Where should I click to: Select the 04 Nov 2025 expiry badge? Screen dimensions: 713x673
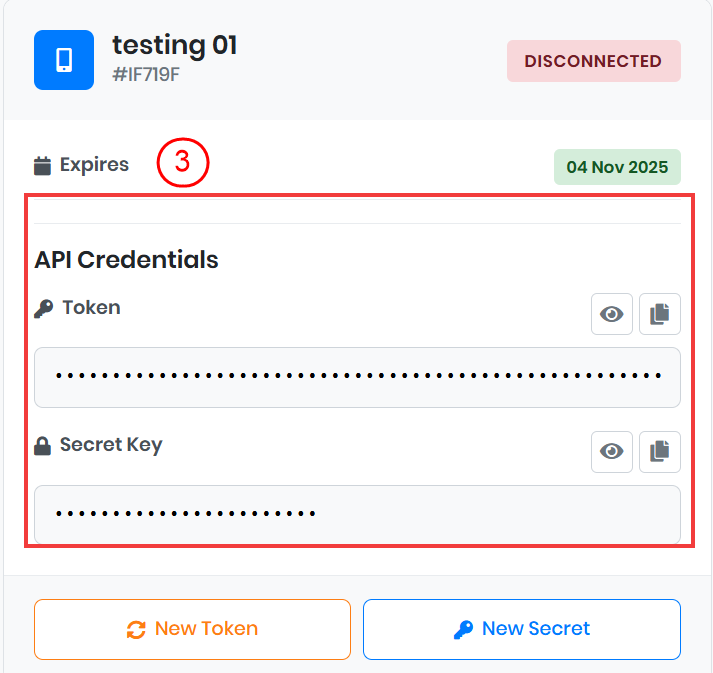617,167
